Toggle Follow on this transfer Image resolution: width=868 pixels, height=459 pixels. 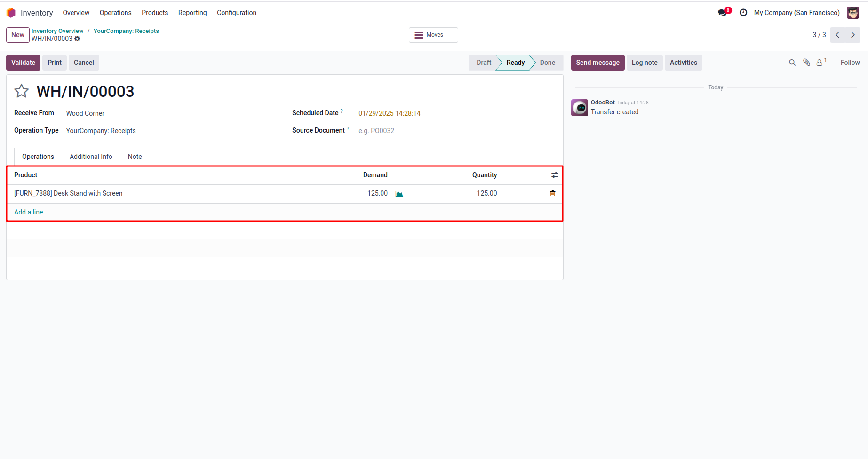[x=850, y=63]
